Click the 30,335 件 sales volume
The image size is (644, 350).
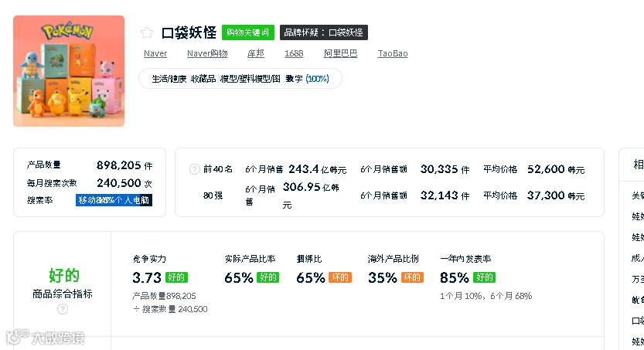click(x=445, y=169)
